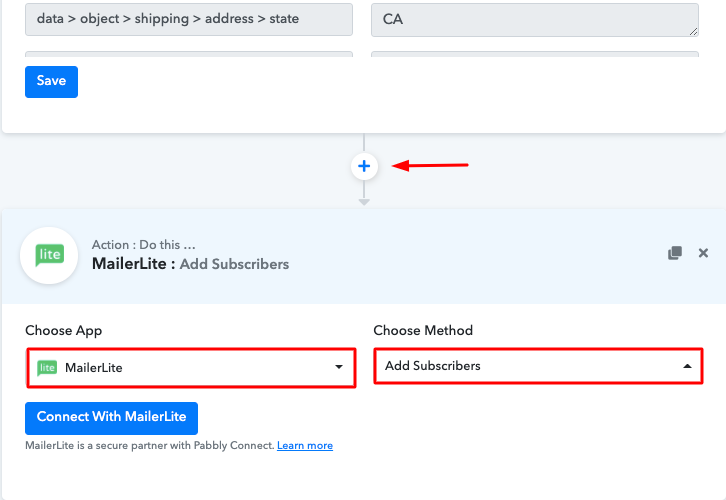Click the blue Save button
The width and height of the screenshot is (726, 500).
tap(51, 81)
